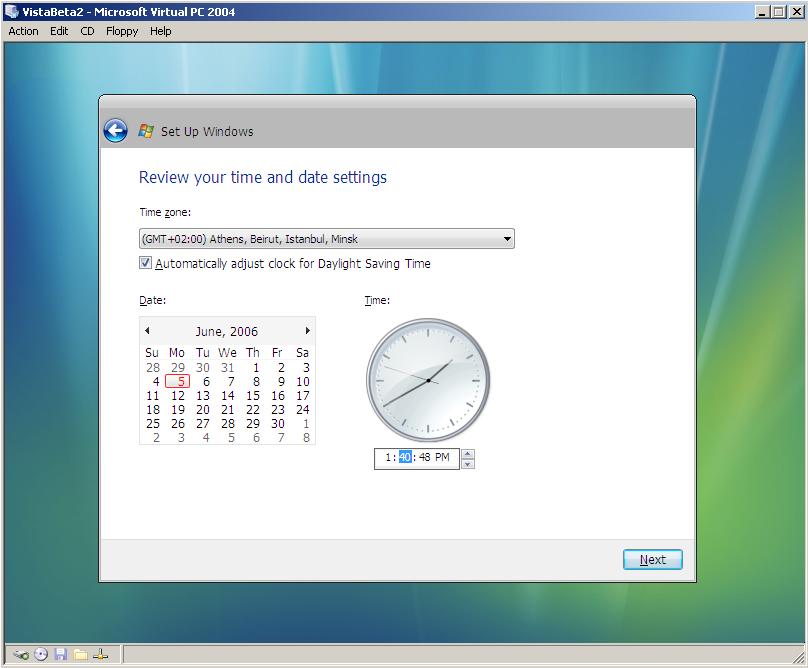Open the Edit menu
Image resolution: width=808 pixels, height=668 pixels.
tap(59, 31)
